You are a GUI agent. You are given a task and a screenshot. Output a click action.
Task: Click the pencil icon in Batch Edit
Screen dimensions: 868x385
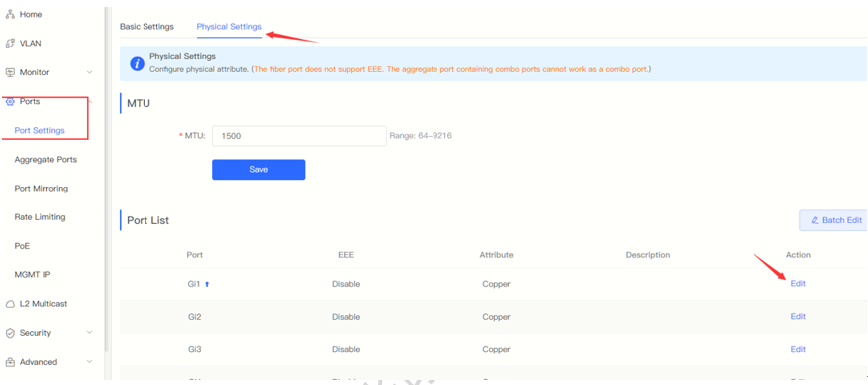tap(815, 220)
